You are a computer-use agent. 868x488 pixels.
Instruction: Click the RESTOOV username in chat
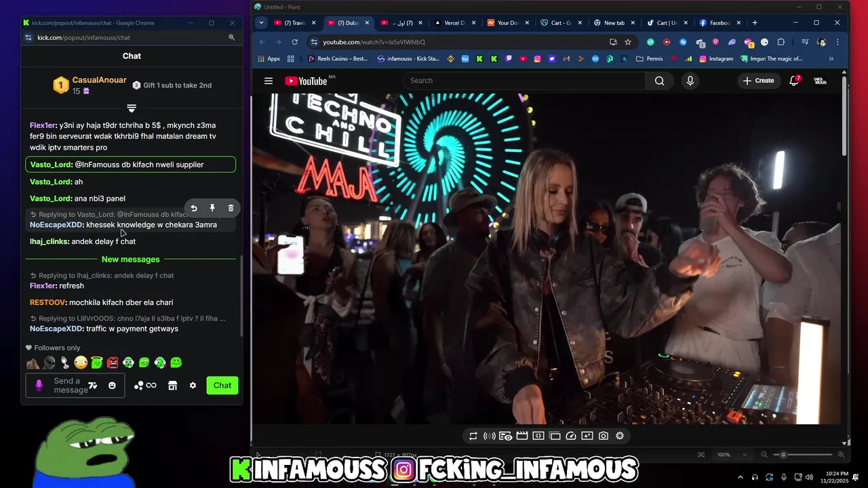point(47,302)
